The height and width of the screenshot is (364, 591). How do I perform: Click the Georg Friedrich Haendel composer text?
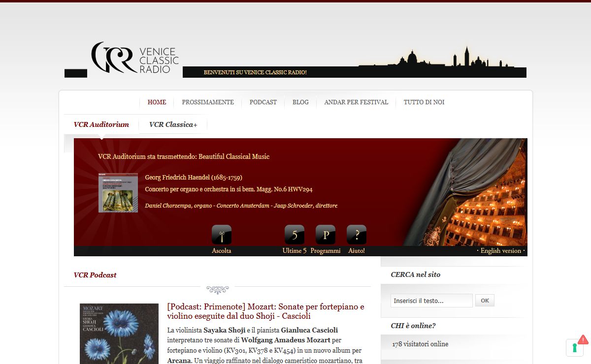(194, 178)
